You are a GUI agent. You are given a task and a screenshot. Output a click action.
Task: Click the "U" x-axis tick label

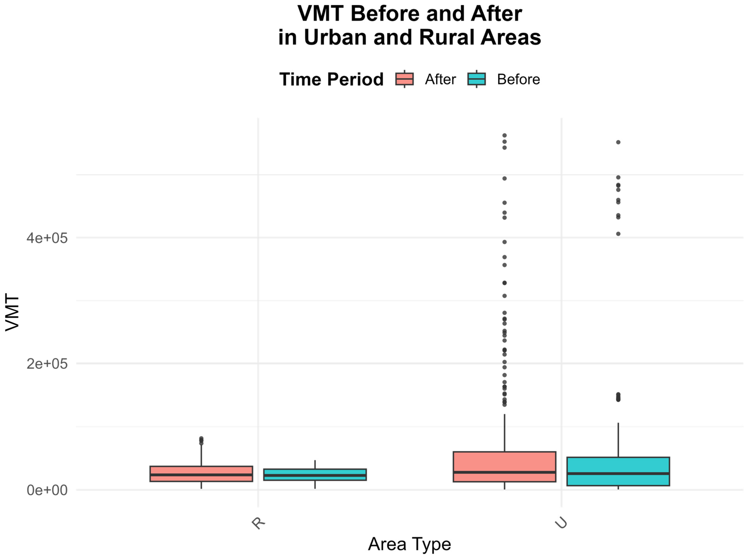click(561, 524)
